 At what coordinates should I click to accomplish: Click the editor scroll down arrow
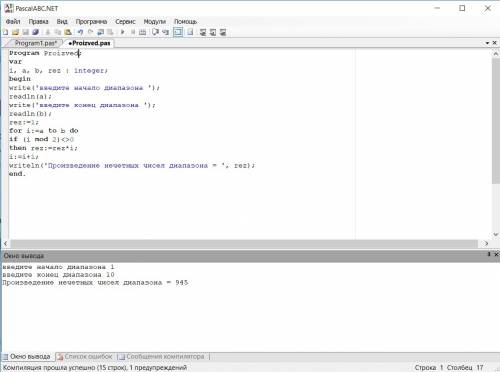pyautogui.click(x=496, y=234)
